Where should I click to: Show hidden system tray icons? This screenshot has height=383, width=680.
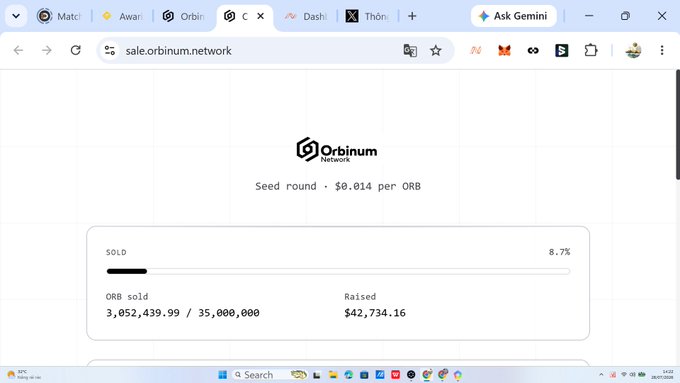pos(601,375)
